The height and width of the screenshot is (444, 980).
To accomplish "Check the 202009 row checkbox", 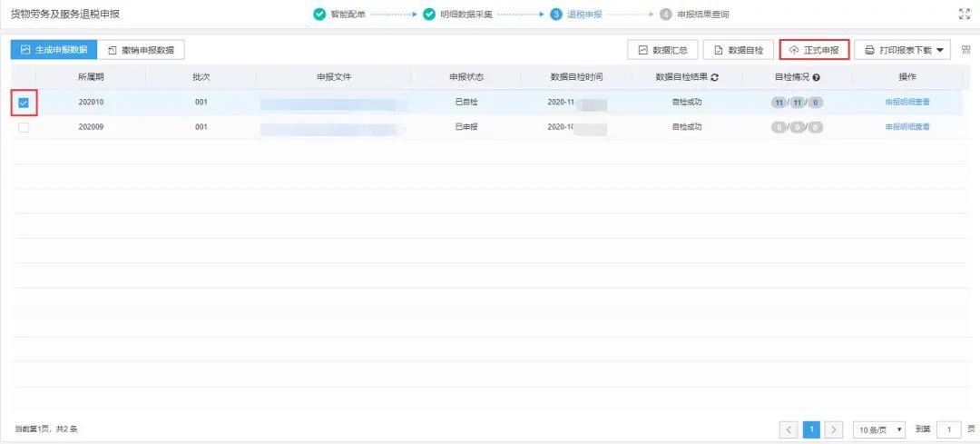I will [x=24, y=127].
